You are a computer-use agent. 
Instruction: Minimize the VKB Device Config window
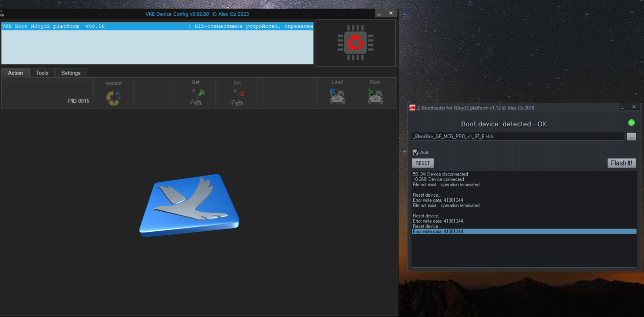(379, 13)
